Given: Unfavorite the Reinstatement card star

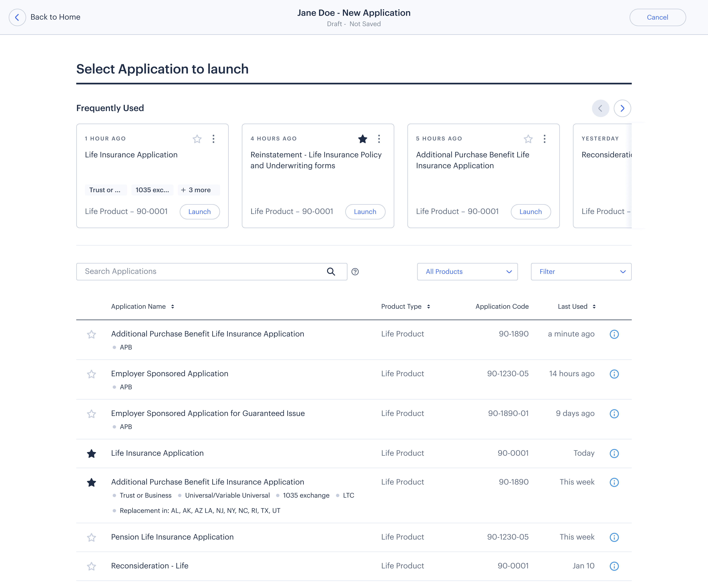Looking at the screenshot, I should (363, 139).
